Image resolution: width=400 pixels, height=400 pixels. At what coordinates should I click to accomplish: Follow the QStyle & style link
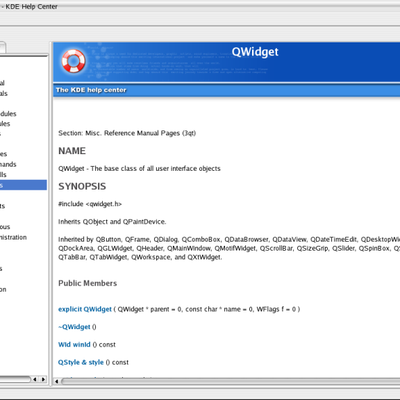pyautogui.click(x=81, y=362)
